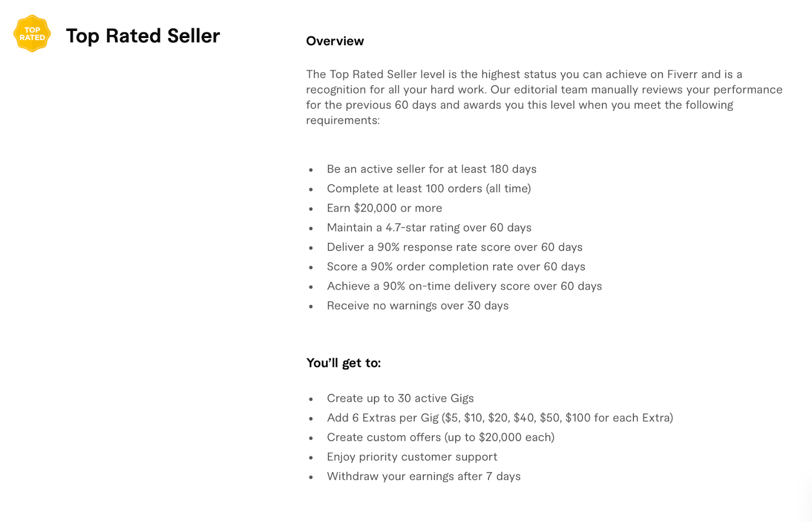Click "Receive no warnings over 30 days"
This screenshot has height=522, width=812.
(x=418, y=306)
